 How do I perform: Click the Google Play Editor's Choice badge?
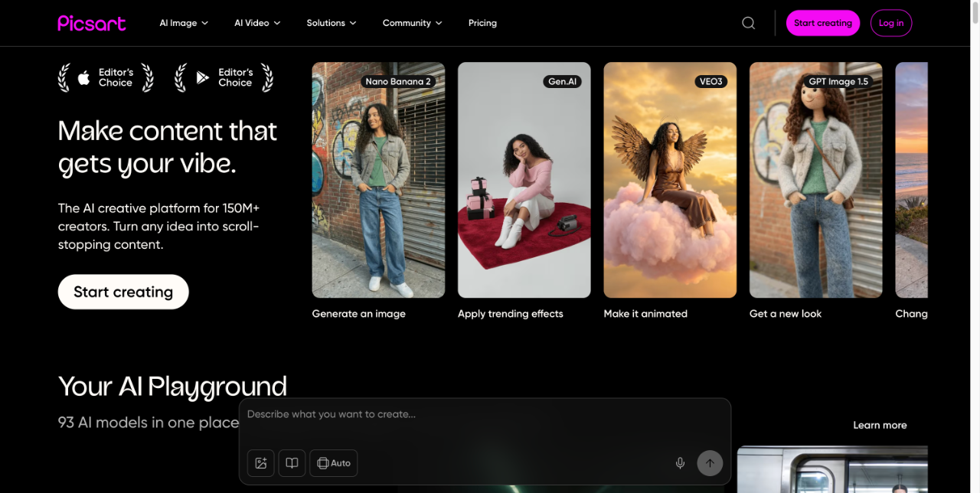(x=224, y=78)
